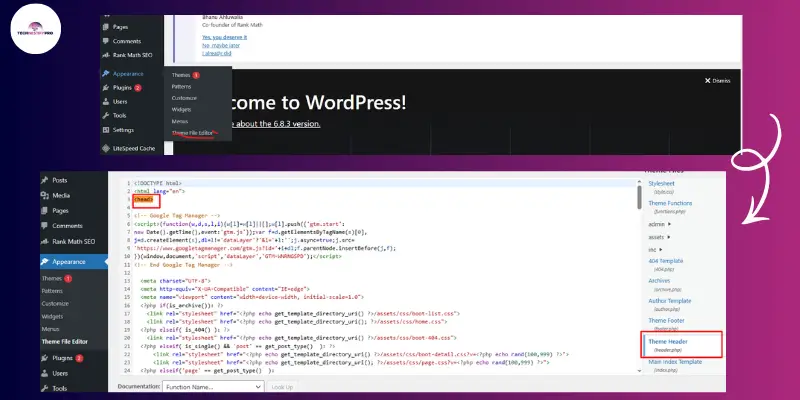This screenshot has height=400, width=800.
Task: Select Widgets in the Appearance flyout submenu
Action: pyautogui.click(x=182, y=110)
